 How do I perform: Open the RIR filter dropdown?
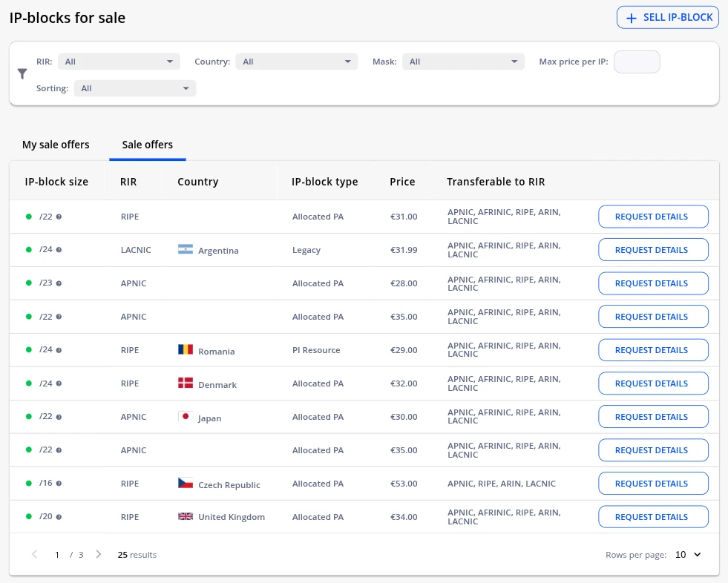[119, 62]
